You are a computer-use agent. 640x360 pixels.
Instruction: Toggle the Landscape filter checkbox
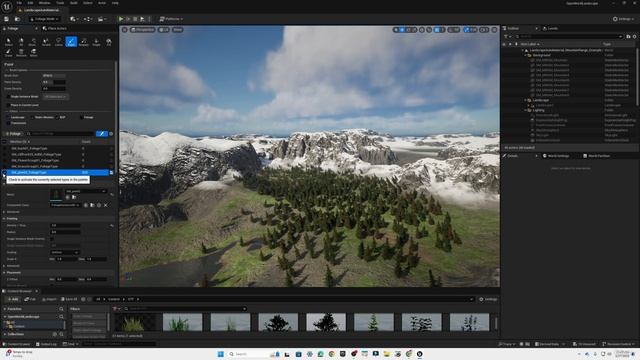(8, 117)
